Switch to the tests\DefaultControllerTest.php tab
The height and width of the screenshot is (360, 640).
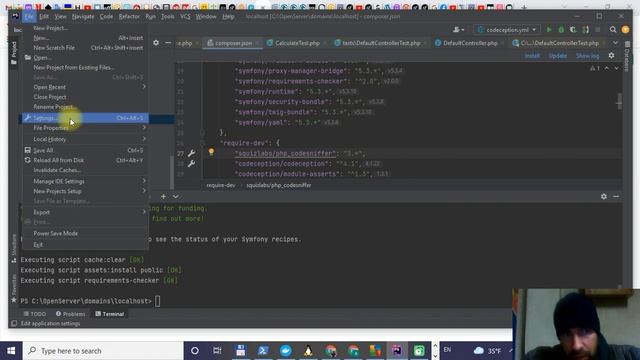click(380, 43)
